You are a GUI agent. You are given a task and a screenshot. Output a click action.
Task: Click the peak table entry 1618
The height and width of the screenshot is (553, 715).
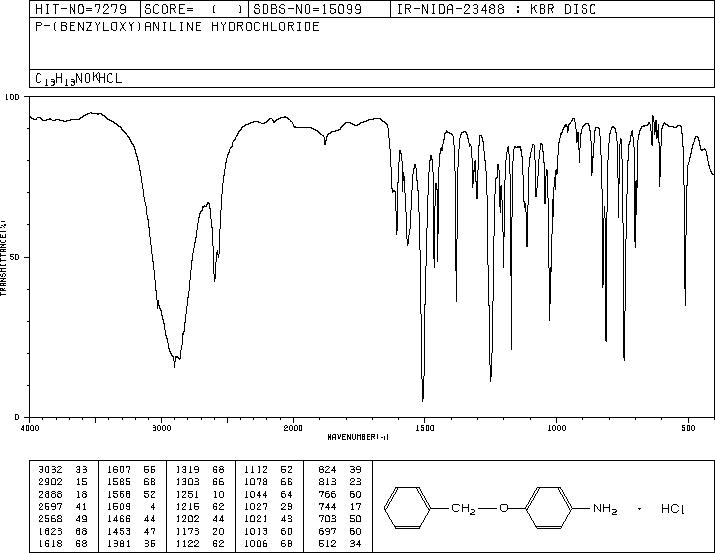[50, 544]
